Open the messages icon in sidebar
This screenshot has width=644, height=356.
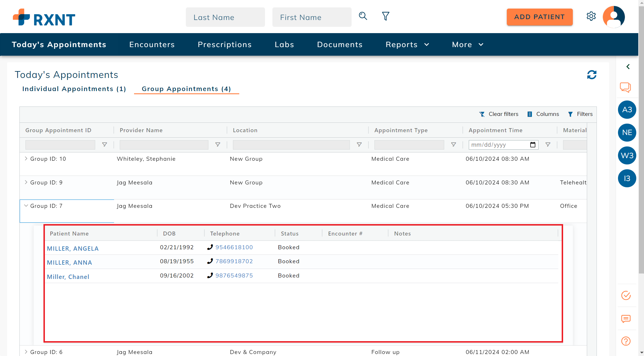(x=626, y=319)
